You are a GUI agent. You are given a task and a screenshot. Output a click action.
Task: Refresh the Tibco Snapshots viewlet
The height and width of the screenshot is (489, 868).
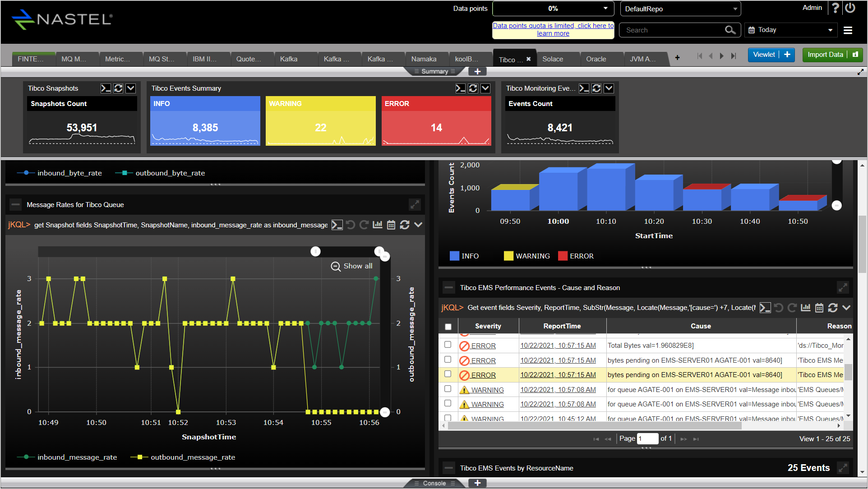tap(118, 88)
